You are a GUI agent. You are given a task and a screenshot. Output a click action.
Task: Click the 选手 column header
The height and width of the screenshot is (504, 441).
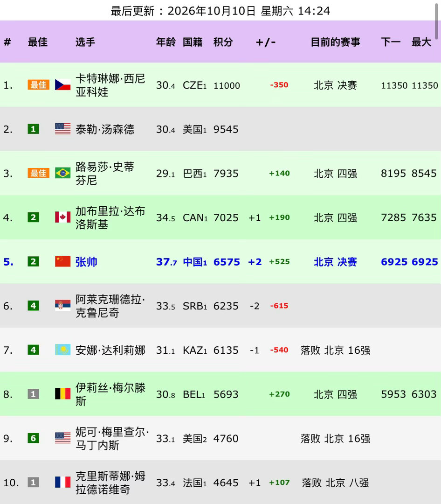85,42
